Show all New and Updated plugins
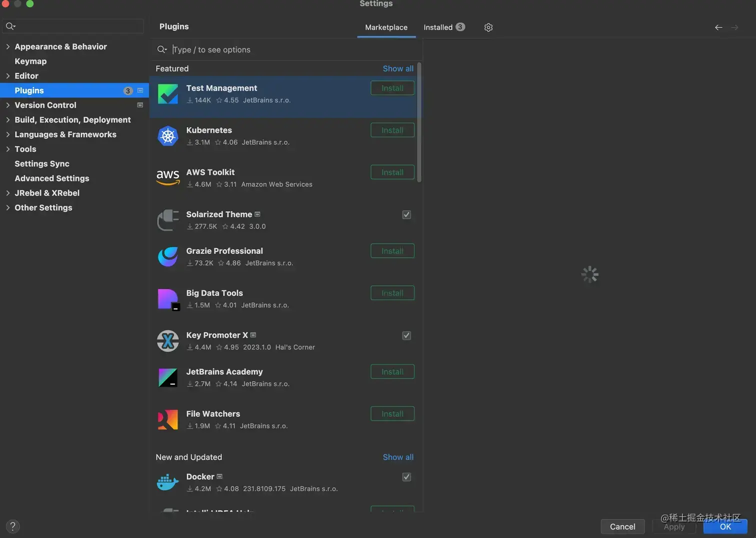The height and width of the screenshot is (538, 756). click(398, 457)
